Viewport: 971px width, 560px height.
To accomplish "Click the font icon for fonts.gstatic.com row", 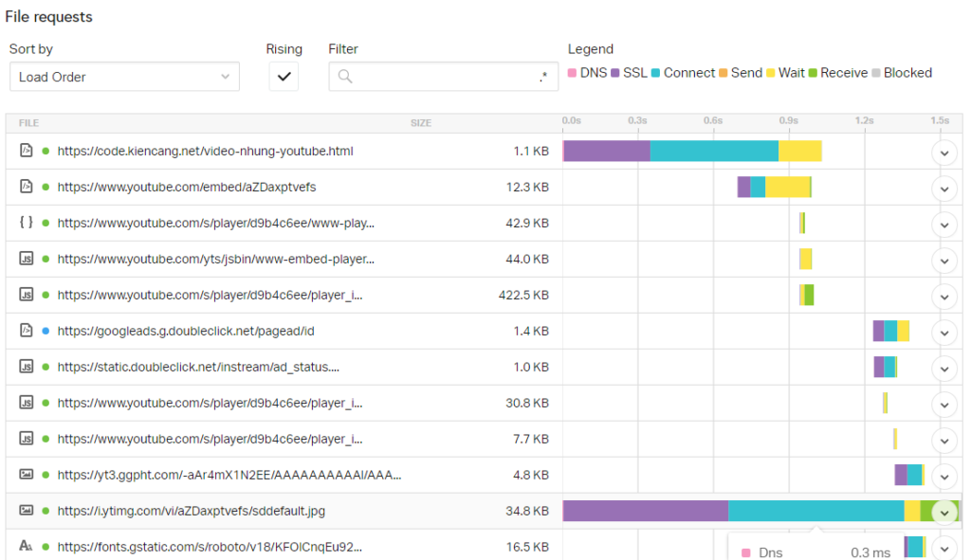I will (27, 547).
